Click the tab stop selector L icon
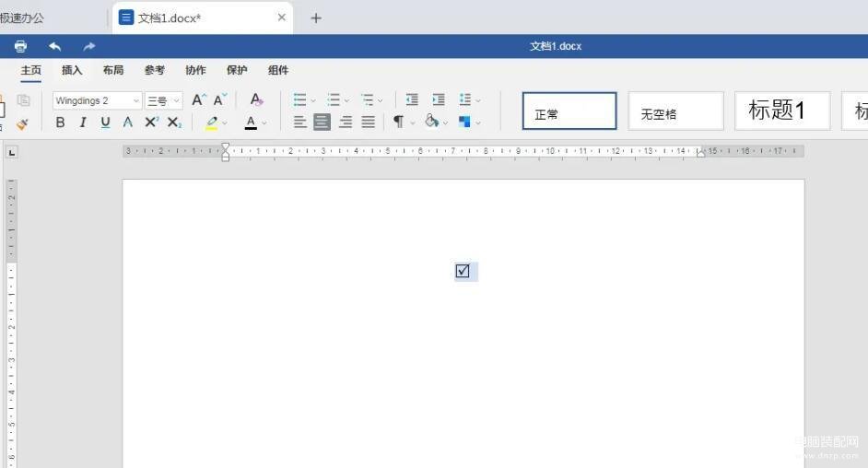Image resolution: width=868 pixels, height=468 pixels. 12,152
